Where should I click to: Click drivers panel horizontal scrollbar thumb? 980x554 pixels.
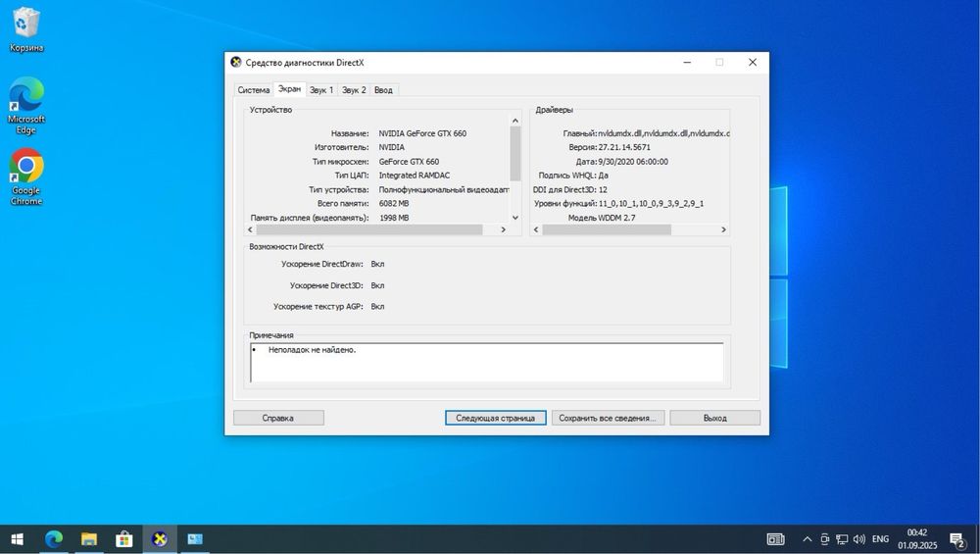607,229
